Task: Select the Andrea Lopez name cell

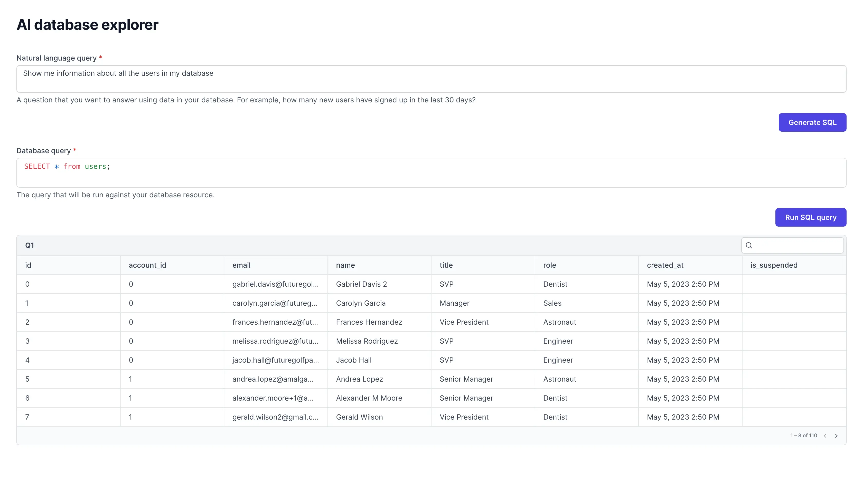Action: 379,379
